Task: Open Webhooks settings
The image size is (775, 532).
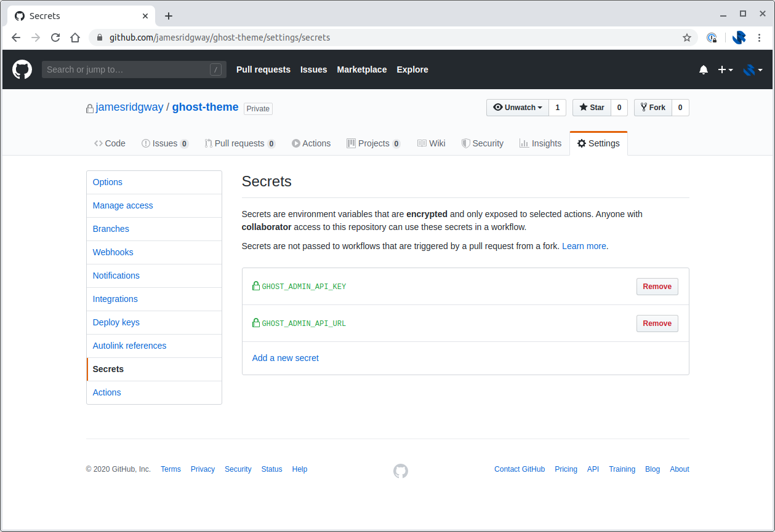Action: 154,252
